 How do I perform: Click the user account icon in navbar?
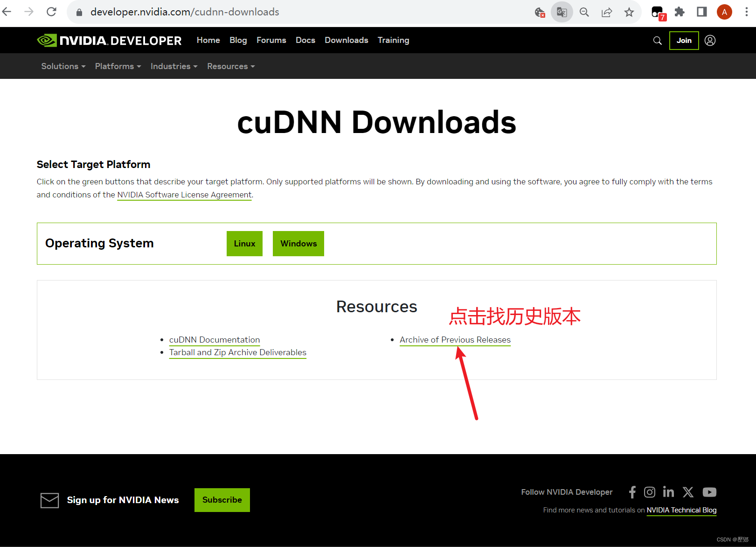(710, 41)
